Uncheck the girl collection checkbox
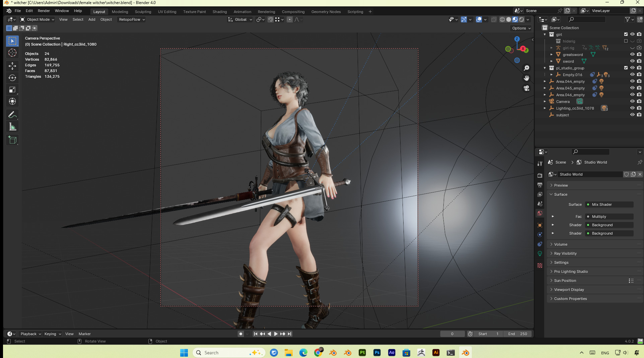The image size is (644, 358). click(626, 35)
